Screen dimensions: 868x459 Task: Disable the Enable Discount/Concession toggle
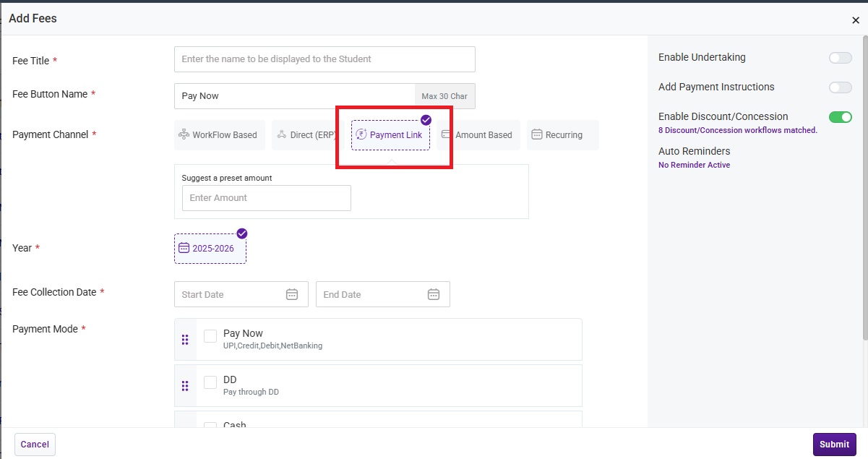840,117
